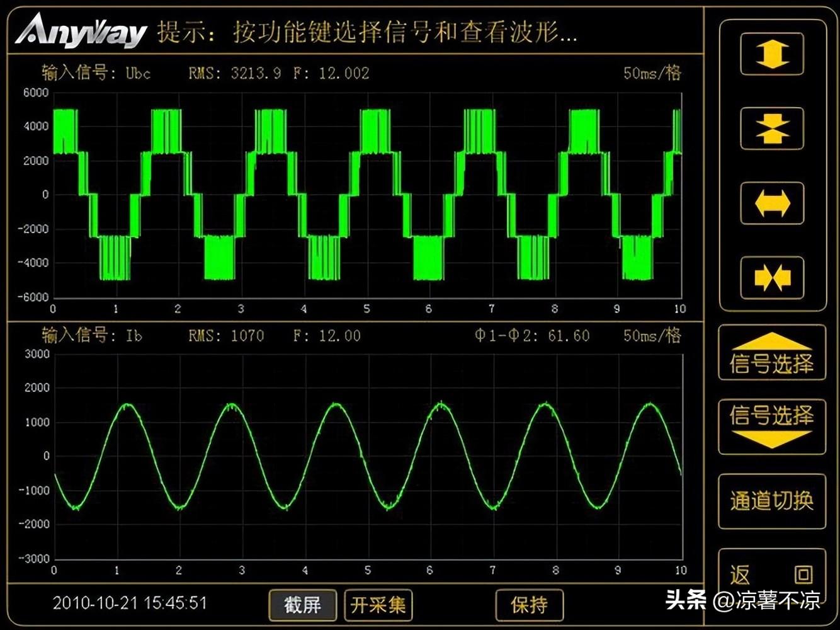Screen dimensions: 840x630
Task: Start acquisition with 开采集 button
Action: (378, 605)
